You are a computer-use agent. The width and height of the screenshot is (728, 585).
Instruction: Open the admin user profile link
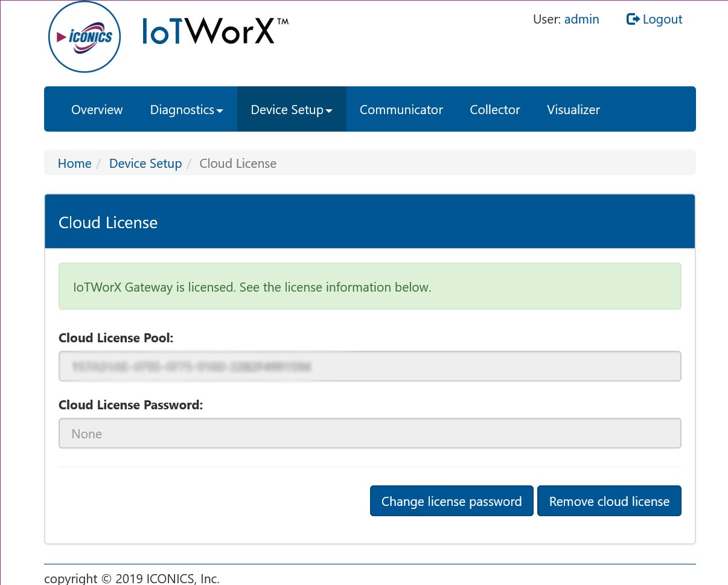coord(581,19)
